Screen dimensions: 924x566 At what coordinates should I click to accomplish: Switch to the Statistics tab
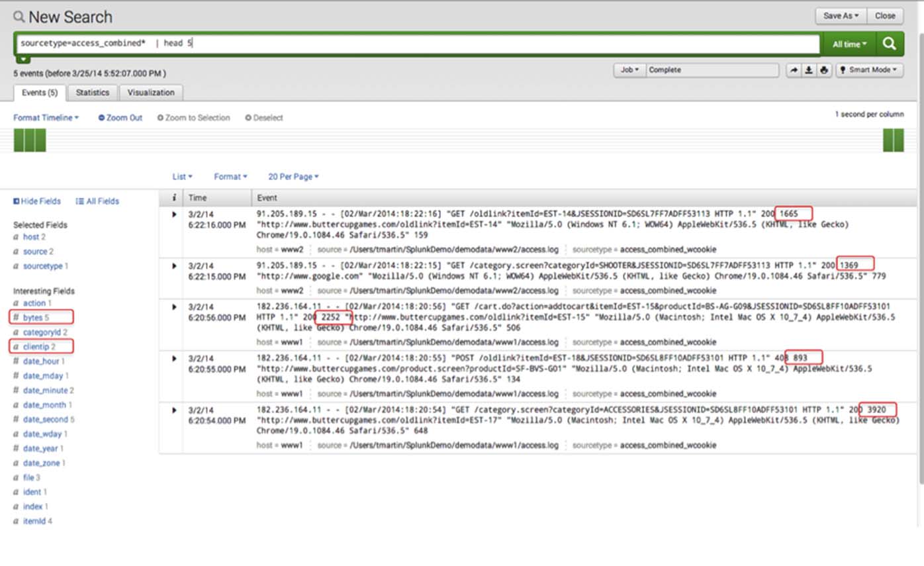click(x=92, y=93)
